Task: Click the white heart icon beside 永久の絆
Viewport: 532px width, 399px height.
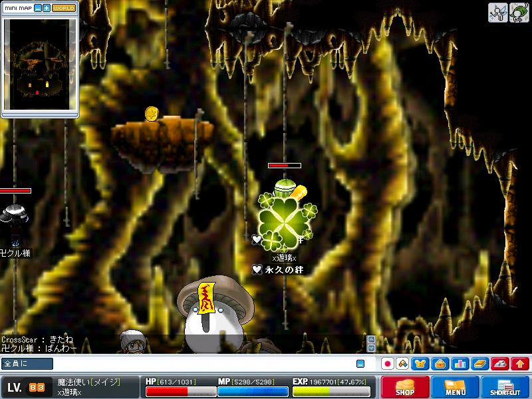Action: click(x=257, y=270)
